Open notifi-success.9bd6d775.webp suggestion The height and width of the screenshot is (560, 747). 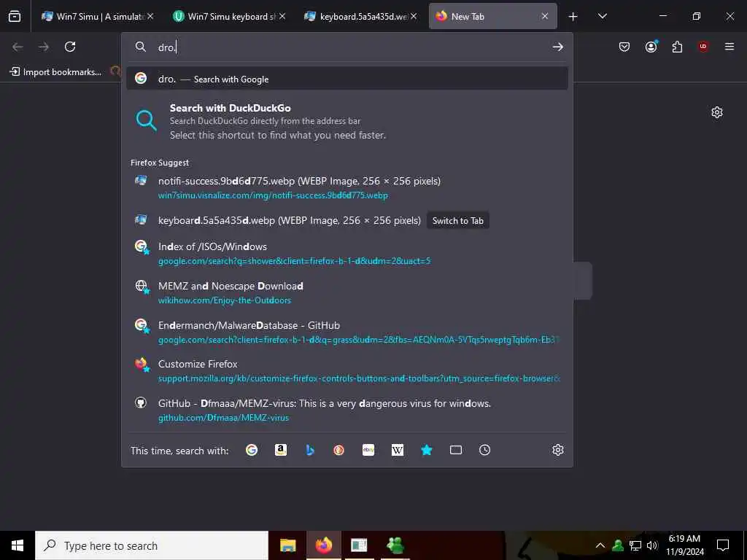click(x=347, y=187)
